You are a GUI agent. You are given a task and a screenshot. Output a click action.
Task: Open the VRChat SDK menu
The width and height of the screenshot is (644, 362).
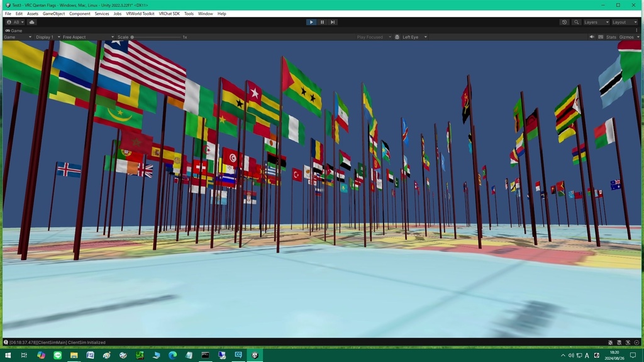[169, 13]
